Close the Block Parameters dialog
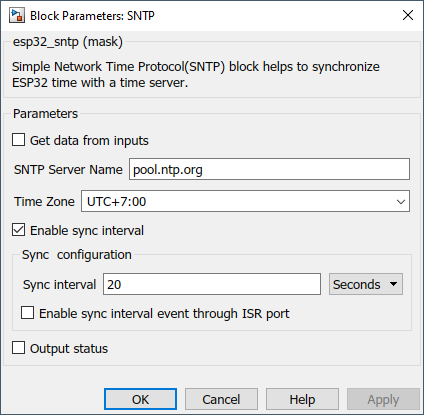Screen dimensions: 424x415 coord(408,15)
